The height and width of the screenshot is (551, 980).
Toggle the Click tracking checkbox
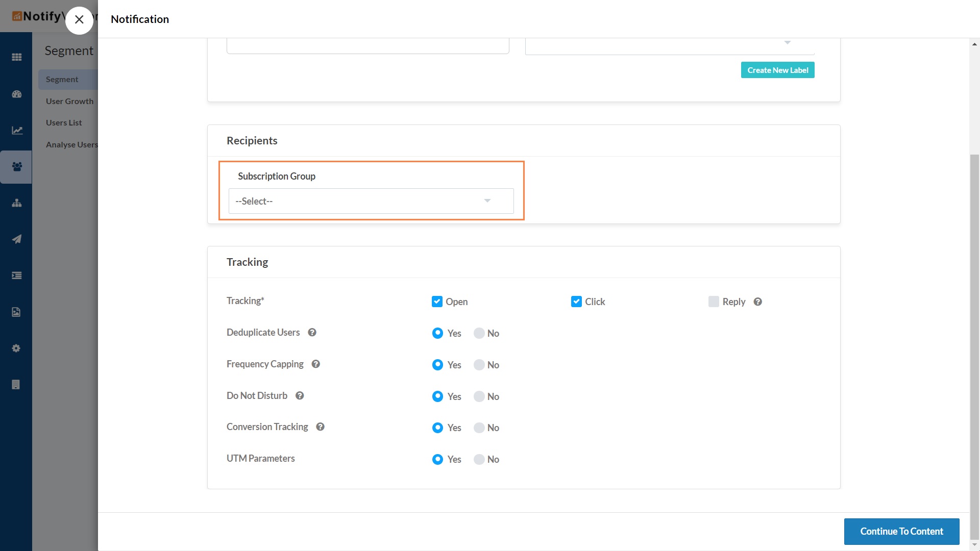[x=576, y=302]
